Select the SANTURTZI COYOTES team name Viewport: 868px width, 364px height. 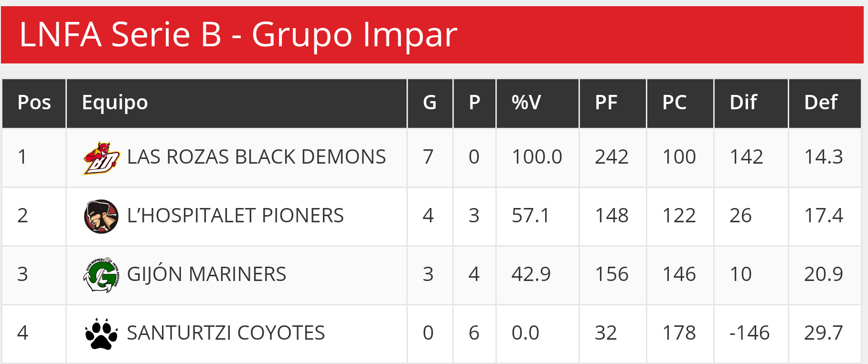[225, 333]
